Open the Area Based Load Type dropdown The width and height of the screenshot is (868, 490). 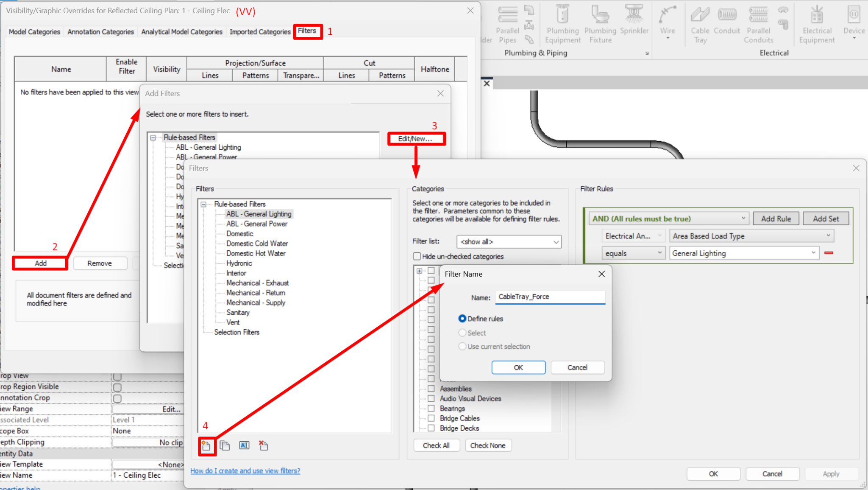point(751,236)
